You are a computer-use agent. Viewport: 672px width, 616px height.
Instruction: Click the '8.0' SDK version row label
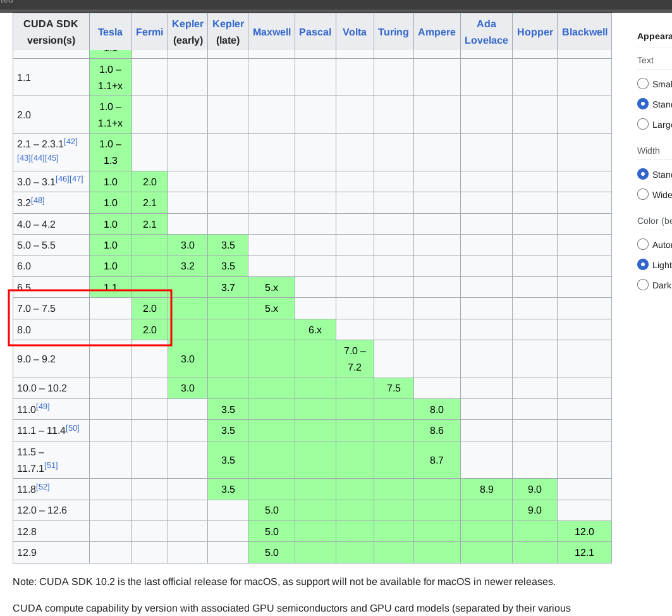click(24, 330)
